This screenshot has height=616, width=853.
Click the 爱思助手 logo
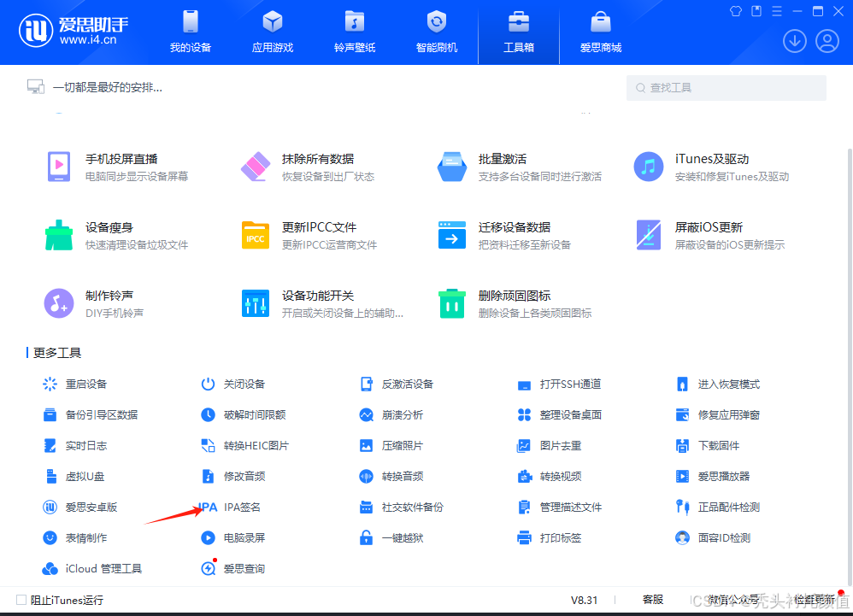tap(74, 31)
